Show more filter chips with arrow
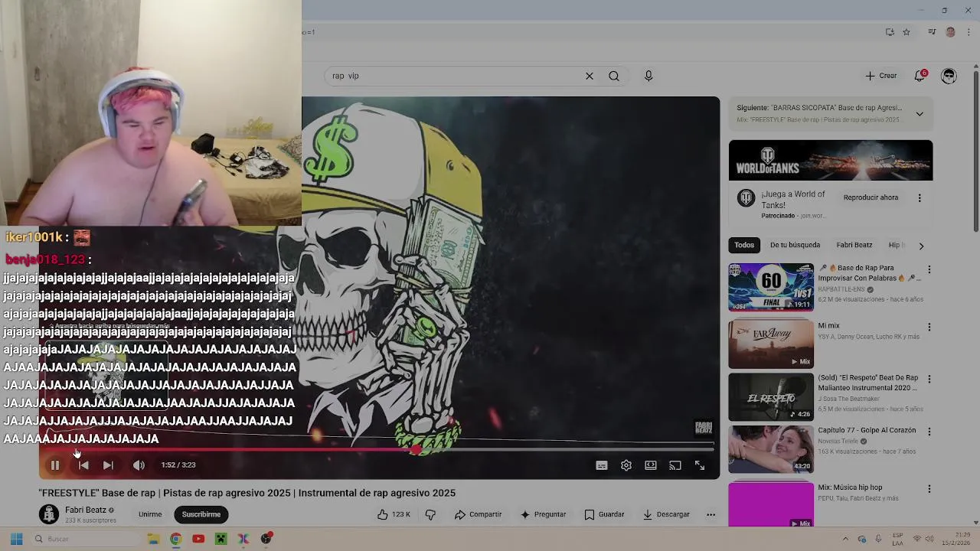 (x=921, y=246)
